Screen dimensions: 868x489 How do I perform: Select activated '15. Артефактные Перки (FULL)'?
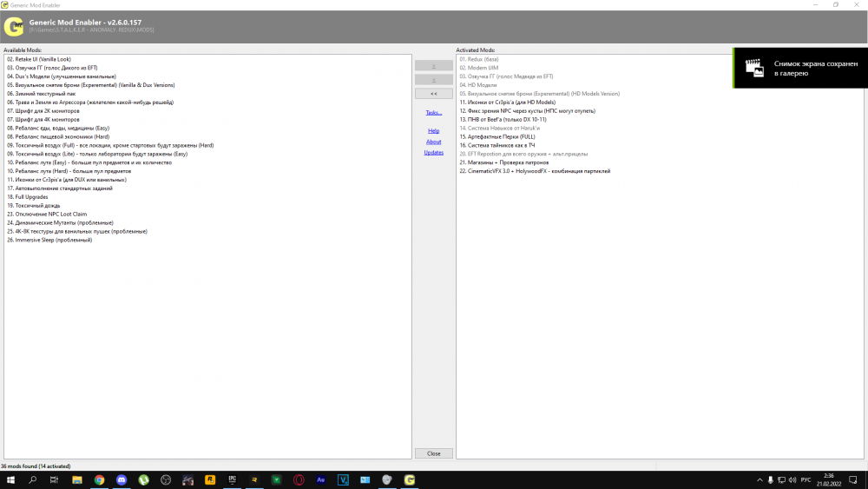pyautogui.click(x=497, y=136)
